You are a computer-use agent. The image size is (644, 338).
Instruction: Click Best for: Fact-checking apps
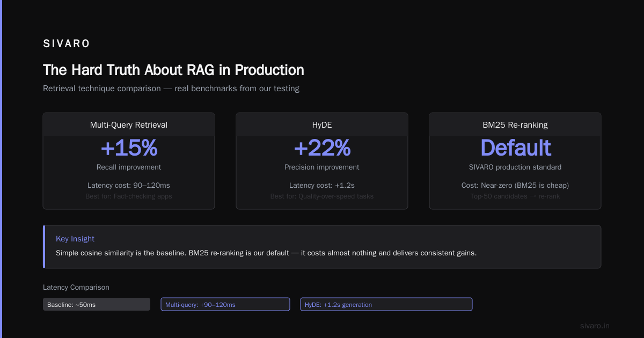click(x=129, y=196)
